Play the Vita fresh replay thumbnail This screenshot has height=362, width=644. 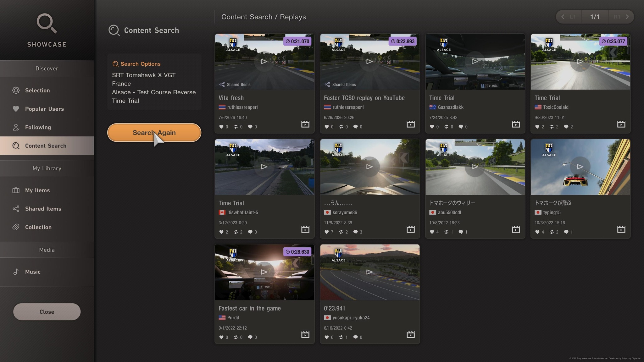tap(264, 62)
